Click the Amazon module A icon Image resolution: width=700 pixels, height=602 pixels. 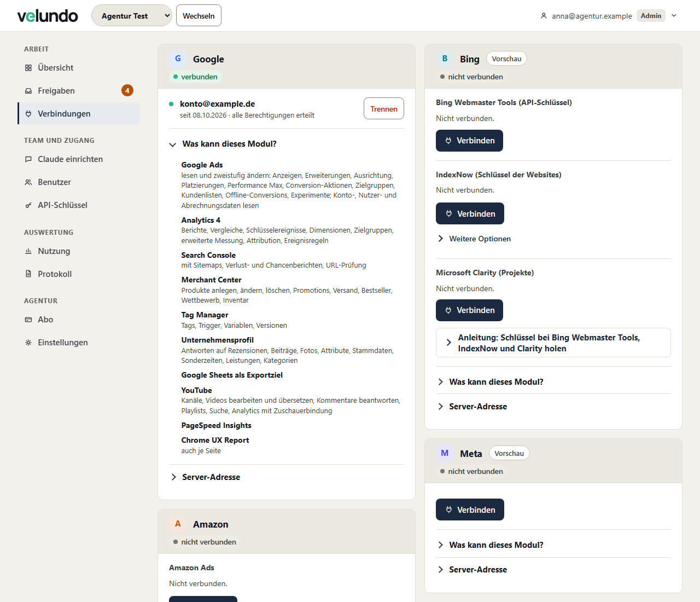pos(178,524)
